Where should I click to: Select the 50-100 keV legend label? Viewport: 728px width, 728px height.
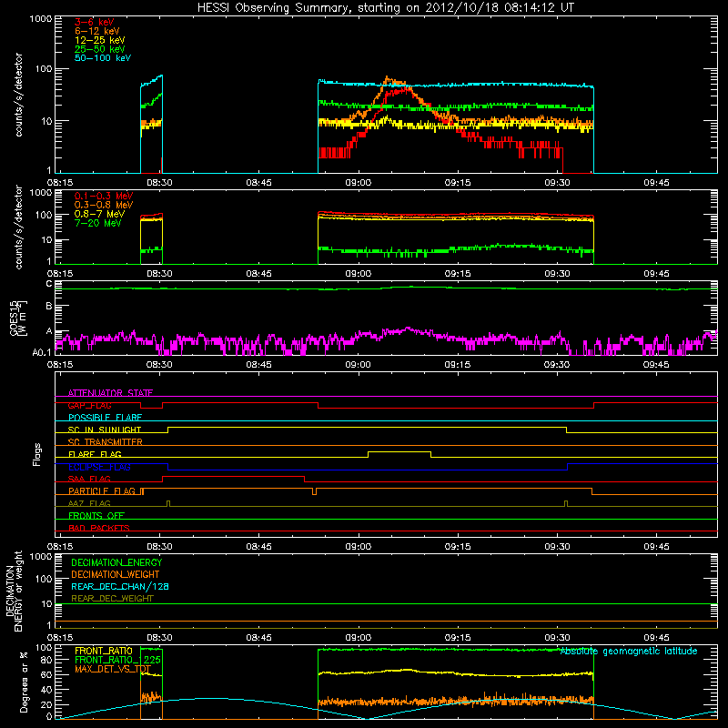click(103, 58)
